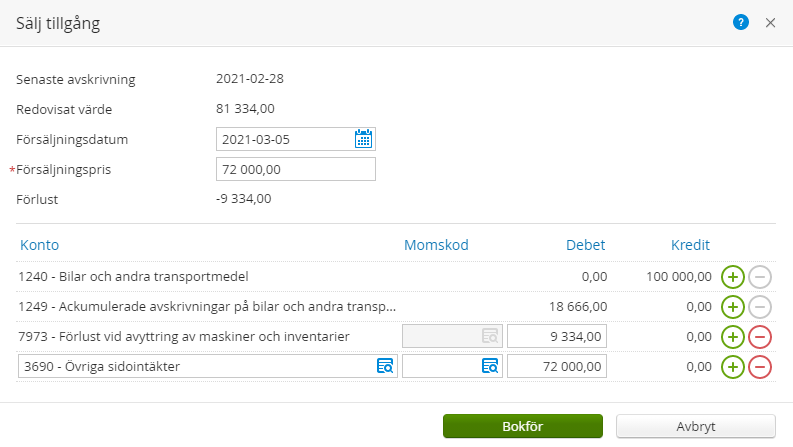Edit debit amount 9 334,00
The height and width of the screenshot is (447, 793).
click(x=557, y=337)
